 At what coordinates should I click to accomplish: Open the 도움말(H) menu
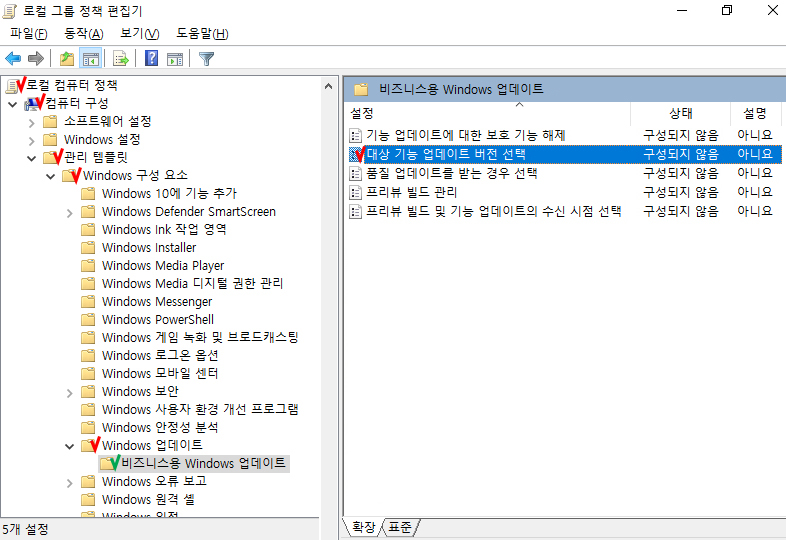[202, 34]
